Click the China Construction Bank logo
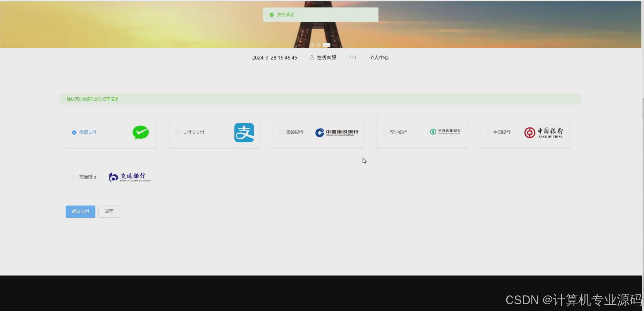The width and height of the screenshot is (644, 311). point(337,132)
